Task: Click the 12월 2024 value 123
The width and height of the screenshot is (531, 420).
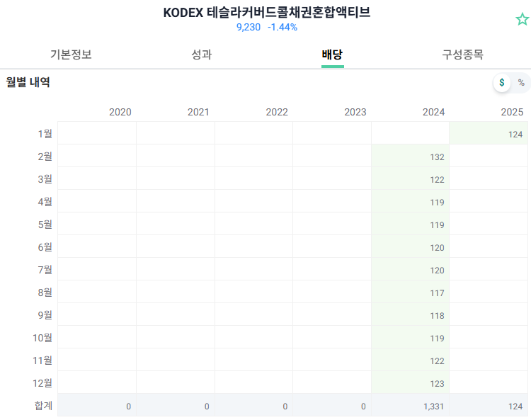Action: 438,384
